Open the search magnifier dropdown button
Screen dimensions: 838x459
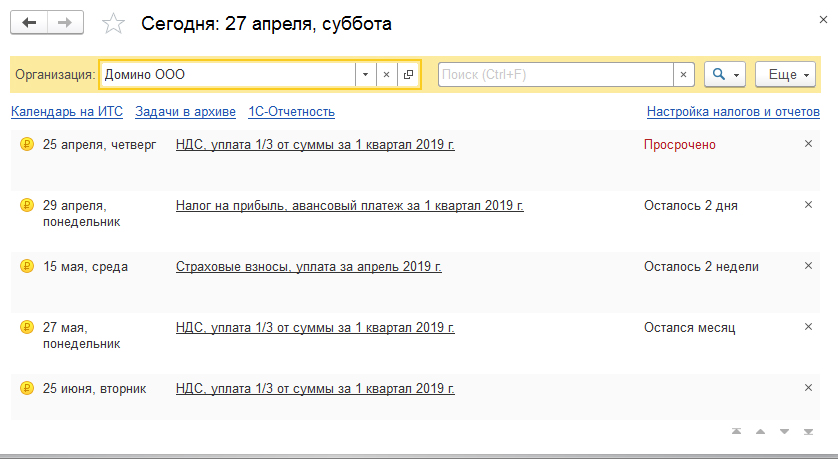tap(725, 75)
